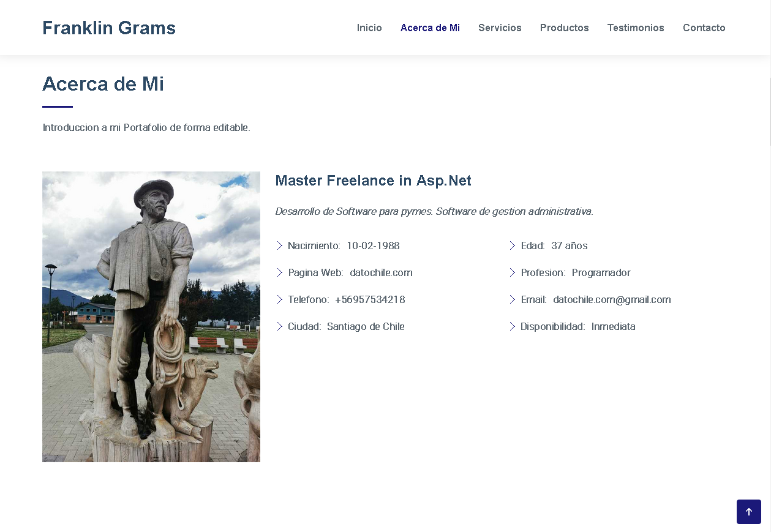Click the Programador profession value

[601, 272]
